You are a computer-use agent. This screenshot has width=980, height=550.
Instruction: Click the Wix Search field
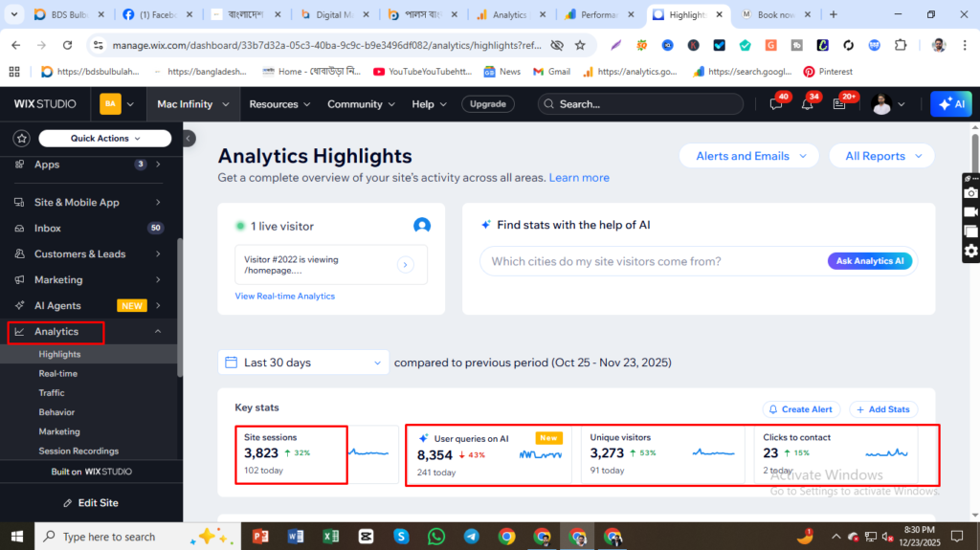pos(640,104)
